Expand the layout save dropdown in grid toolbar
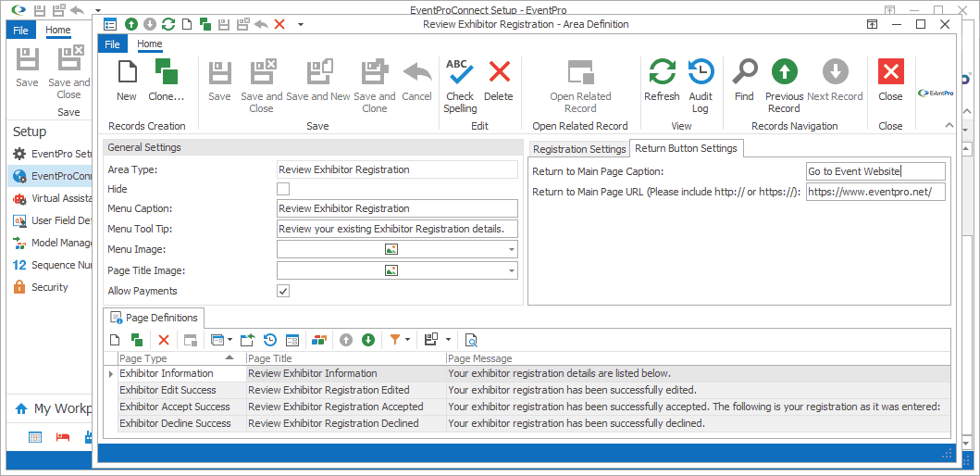980x476 pixels. pos(448,340)
